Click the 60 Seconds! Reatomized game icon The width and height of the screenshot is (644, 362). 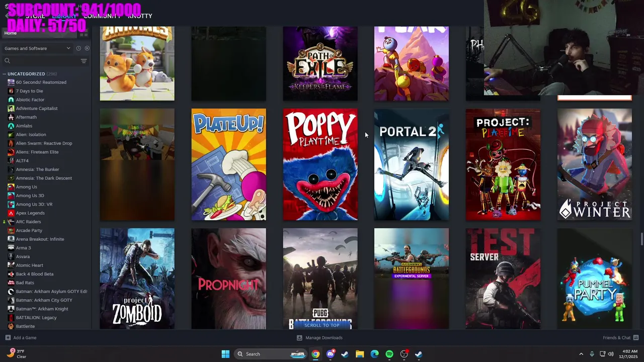(11, 82)
